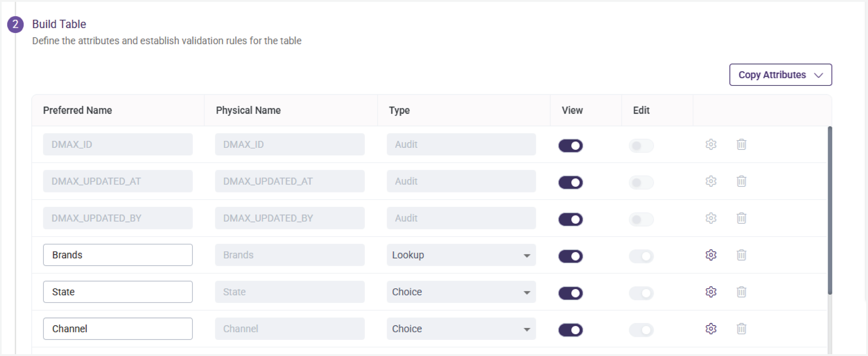Open the Copy Attributes dropdown button
This screenshot has width=868, height=356.
pyautogui.click(x=780, y=75)
